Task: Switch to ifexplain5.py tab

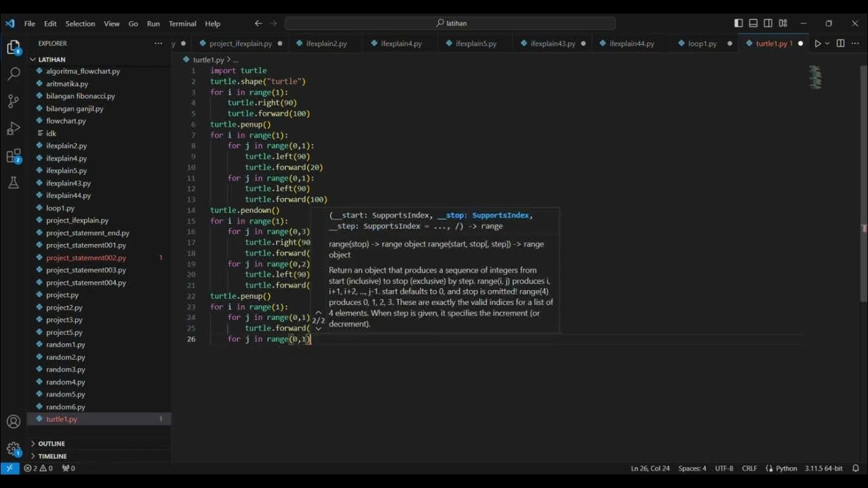Action: point(476,43)
